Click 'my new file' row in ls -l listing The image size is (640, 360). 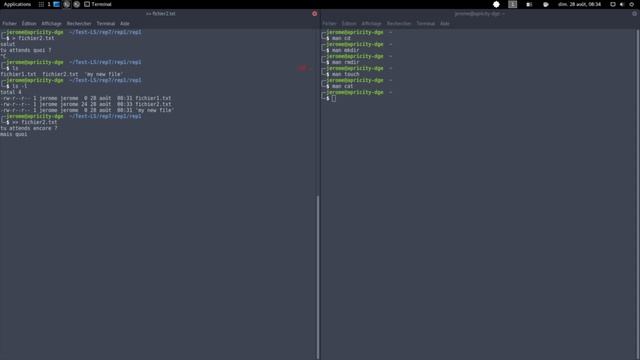87,110
